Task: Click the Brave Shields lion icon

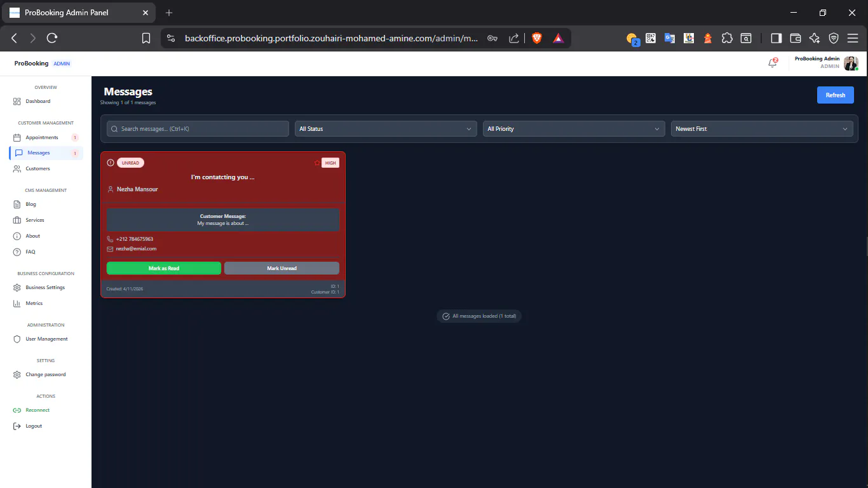Action: pyautogui.click(x=536, y=38)
